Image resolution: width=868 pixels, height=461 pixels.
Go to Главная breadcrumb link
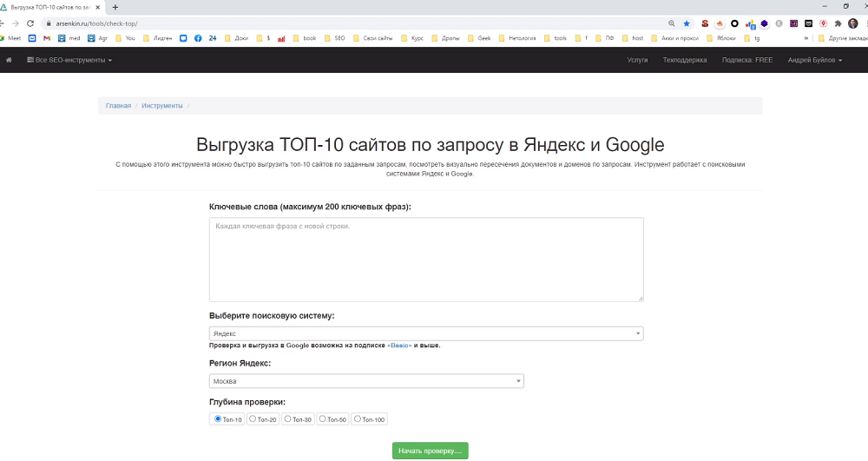tap(118, 106)
